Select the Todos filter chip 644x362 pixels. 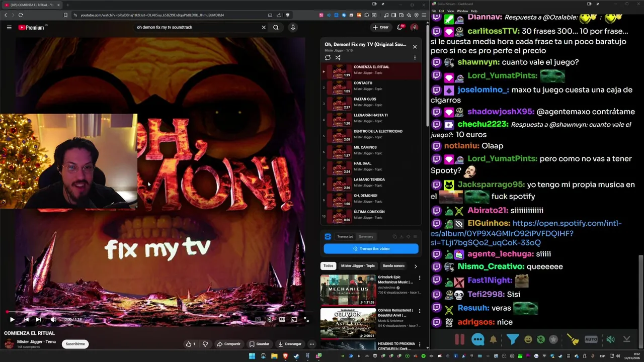click(328, 265)
